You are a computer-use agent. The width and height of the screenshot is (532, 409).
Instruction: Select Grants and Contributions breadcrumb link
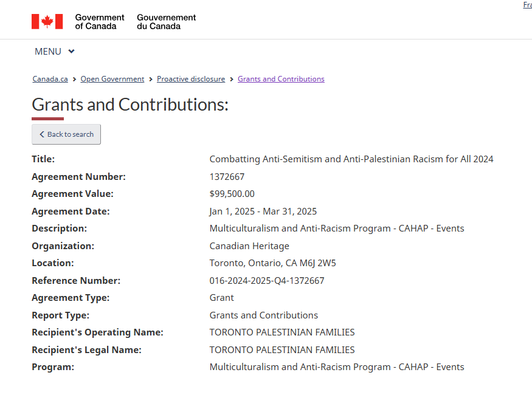coord(281,79)
